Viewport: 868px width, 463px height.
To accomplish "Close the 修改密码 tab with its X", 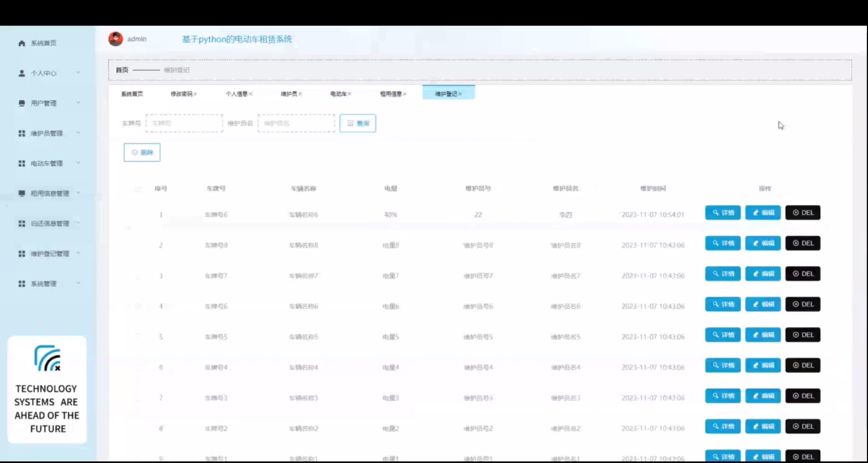I will coord(196,94).
